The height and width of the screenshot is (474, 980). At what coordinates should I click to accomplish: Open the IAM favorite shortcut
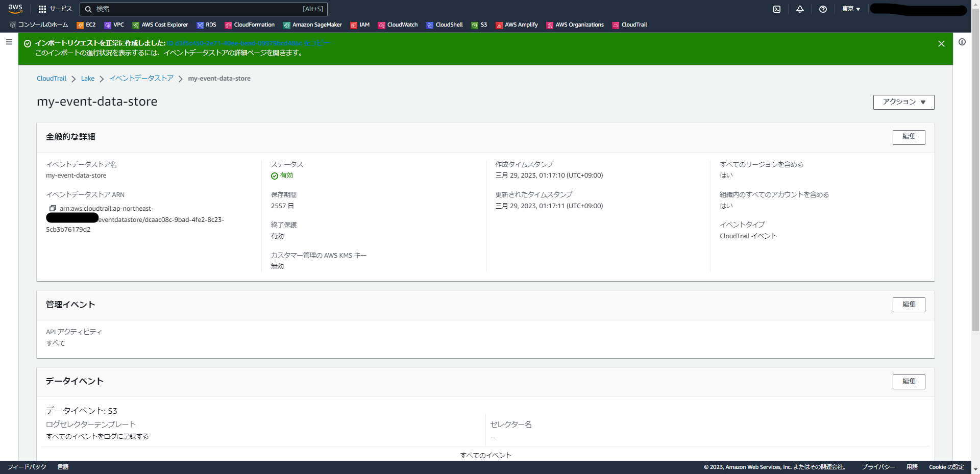[360, 24]
